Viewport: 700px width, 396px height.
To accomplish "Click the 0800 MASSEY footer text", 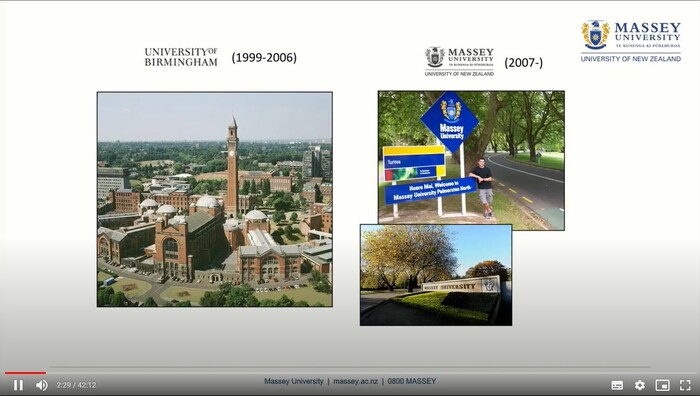I will 412,381.
